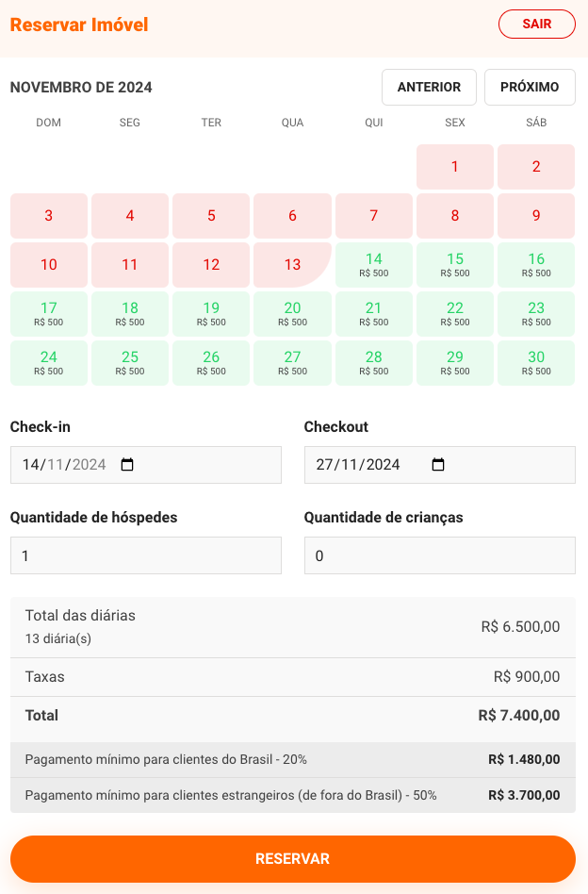Open the Check-in date picker calendar icon
Viewport: 588px width, 894px height.
128,465
